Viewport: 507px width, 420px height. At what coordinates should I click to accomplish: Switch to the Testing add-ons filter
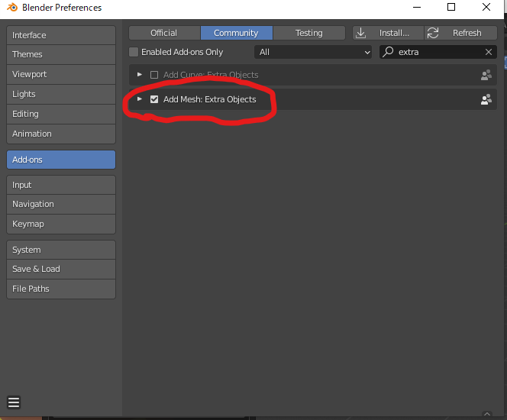309,33
